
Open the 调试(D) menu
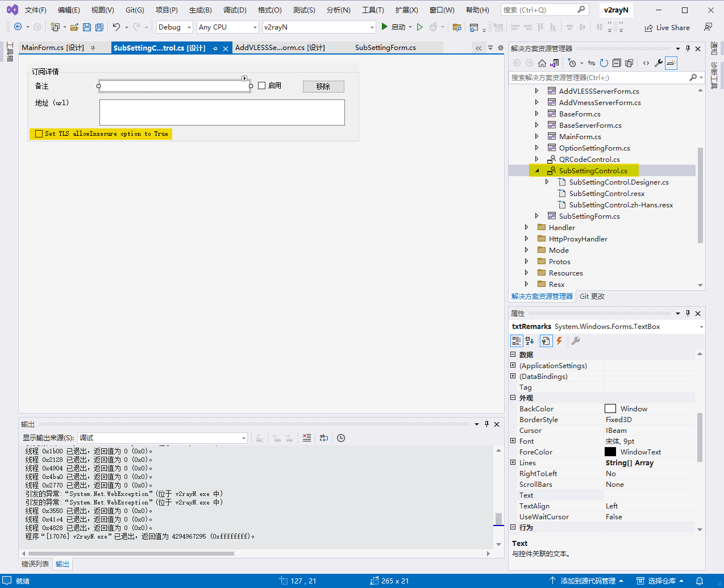click(234, 10)
